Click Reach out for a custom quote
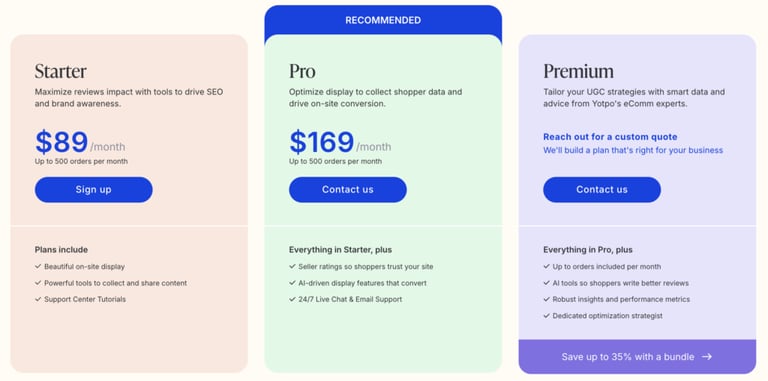768x381 pixels. click(x=610, y=137)
